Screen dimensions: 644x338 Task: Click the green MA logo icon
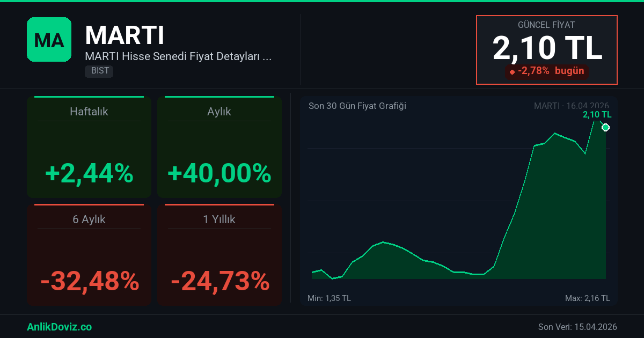pos(49,39)
